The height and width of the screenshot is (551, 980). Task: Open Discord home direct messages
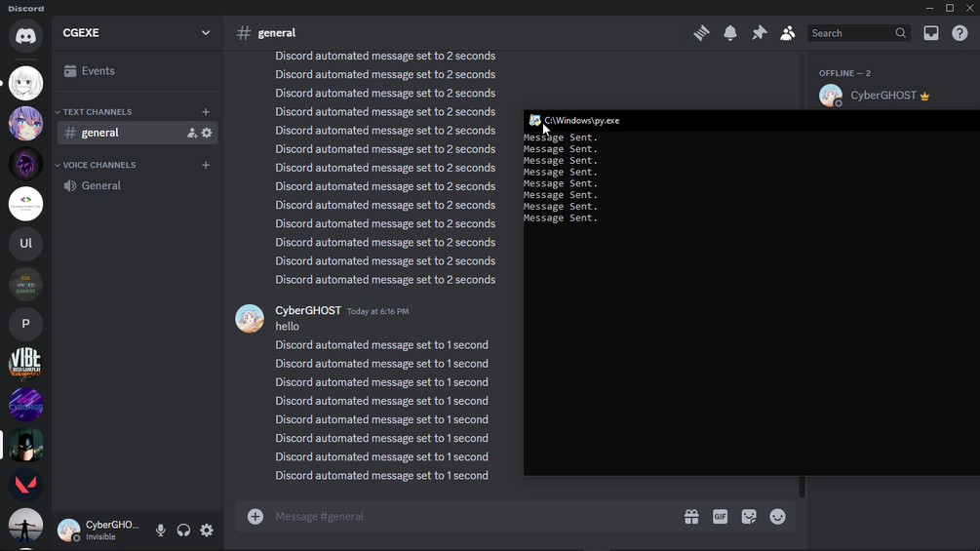(25, 36)
